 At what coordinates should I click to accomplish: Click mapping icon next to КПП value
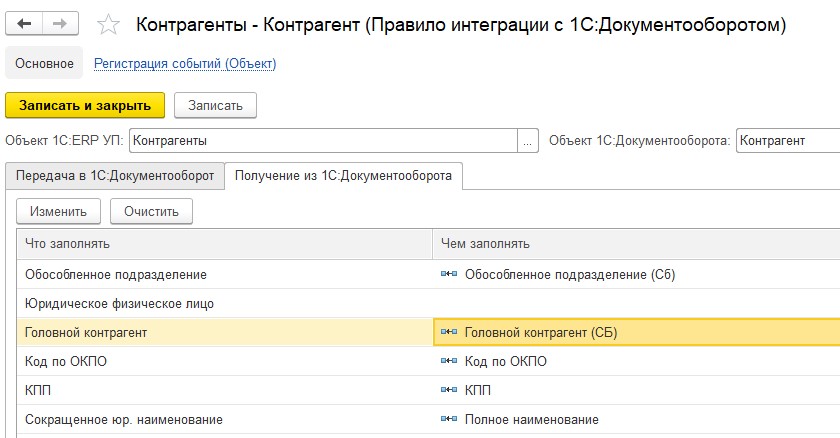pos(449,390)
